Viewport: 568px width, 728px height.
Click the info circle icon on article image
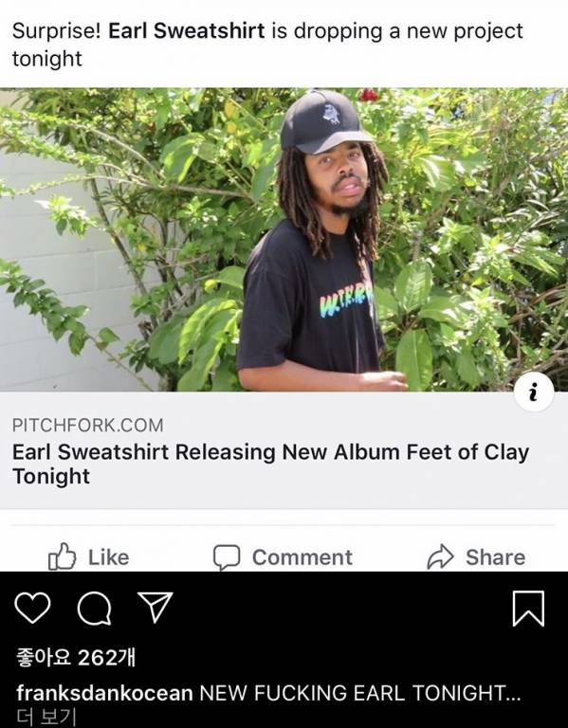(534, 392)
